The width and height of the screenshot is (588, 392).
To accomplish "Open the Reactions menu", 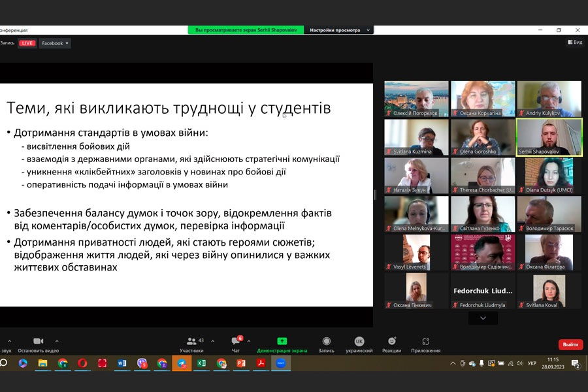I will tap(391, 342).
